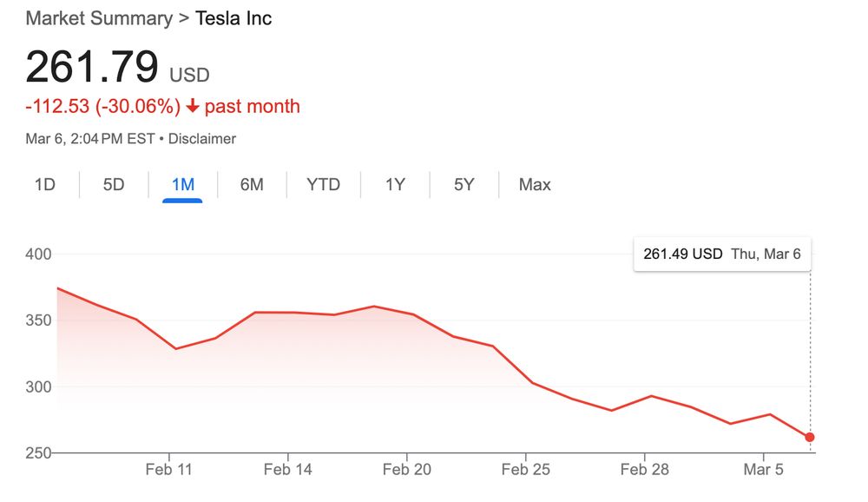Click the -30.06% change indicator

[x=133, y=106]
